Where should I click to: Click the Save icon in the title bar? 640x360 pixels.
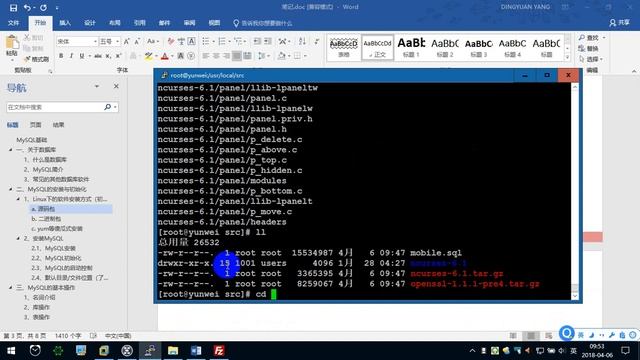point(13,8)
